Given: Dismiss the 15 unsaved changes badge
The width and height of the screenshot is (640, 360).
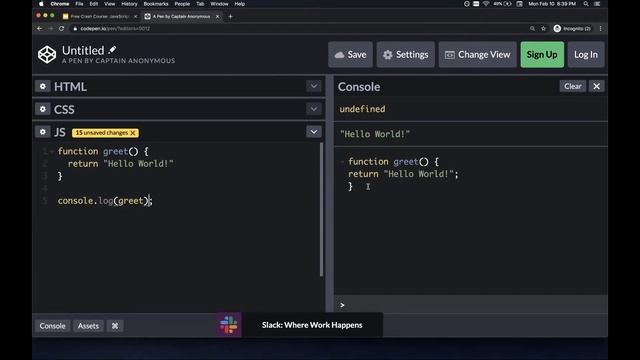Looking at the screenshot, I should (133, 133).
